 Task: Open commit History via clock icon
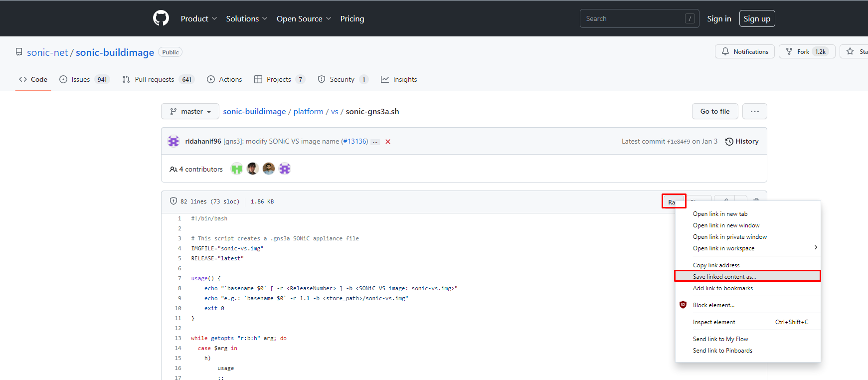point(729,142)
